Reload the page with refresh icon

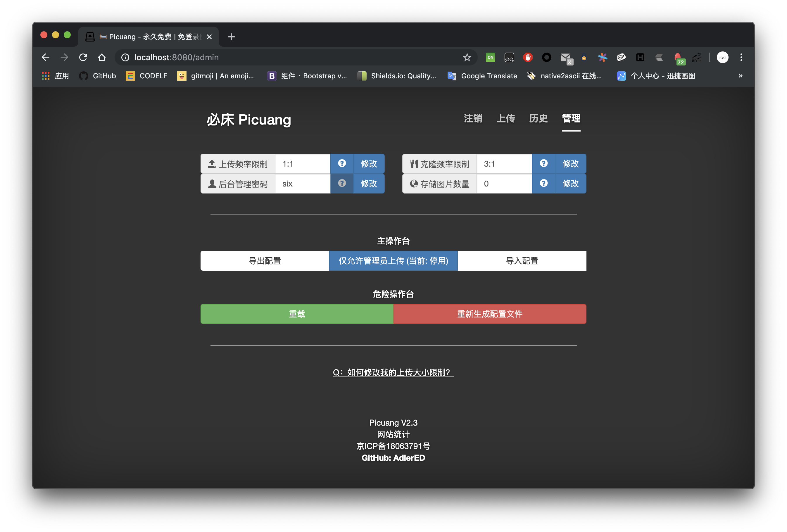(x=83, y=57)
